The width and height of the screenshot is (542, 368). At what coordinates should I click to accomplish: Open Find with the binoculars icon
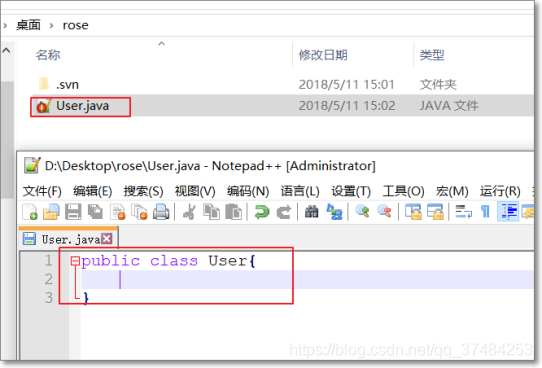[x=312, y=211]
